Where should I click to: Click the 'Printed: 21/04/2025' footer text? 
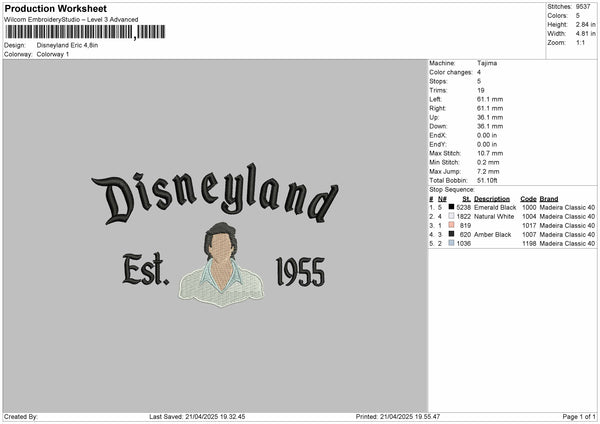(x=398, y=417)
